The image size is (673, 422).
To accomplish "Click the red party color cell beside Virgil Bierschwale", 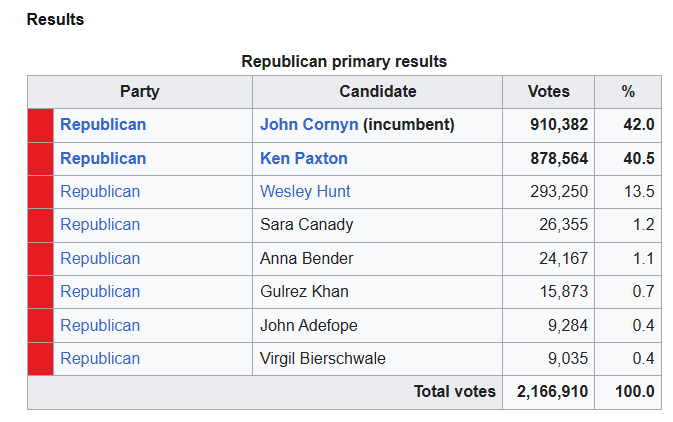I will [41, 359].
